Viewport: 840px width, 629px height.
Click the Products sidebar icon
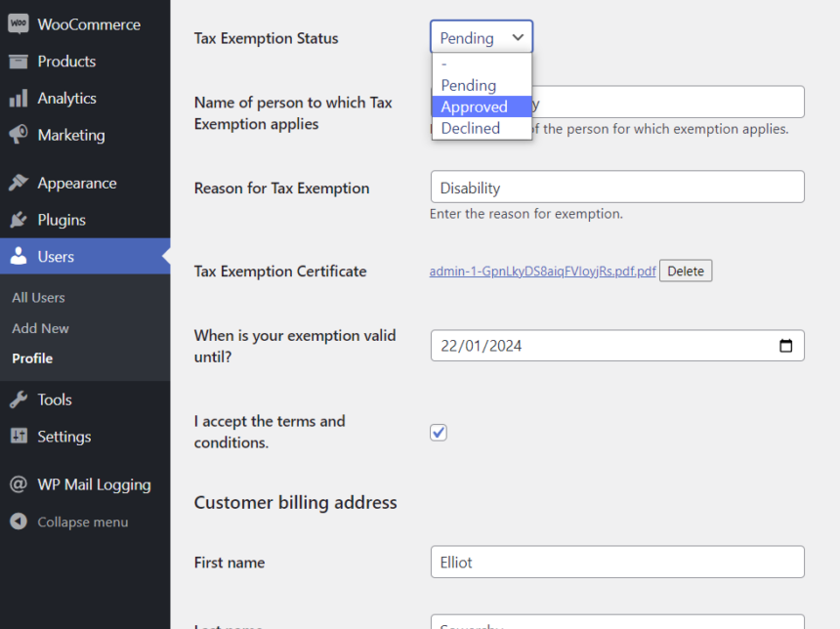pos(18,61)
